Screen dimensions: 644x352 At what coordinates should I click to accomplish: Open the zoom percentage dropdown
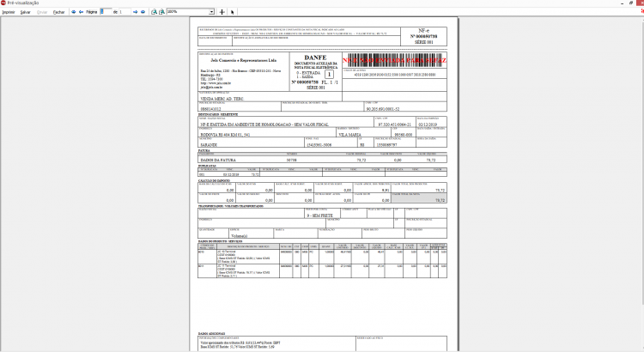click(211, 12)
